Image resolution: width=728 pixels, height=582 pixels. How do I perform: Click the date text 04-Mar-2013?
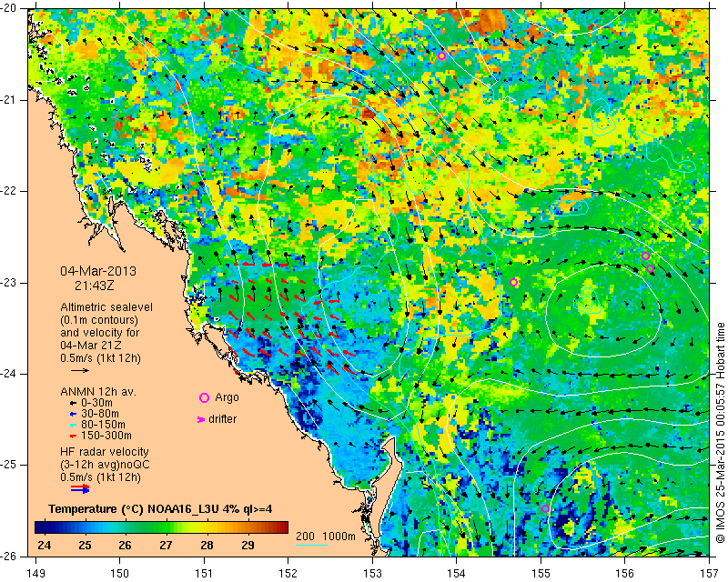pos(98,271)
